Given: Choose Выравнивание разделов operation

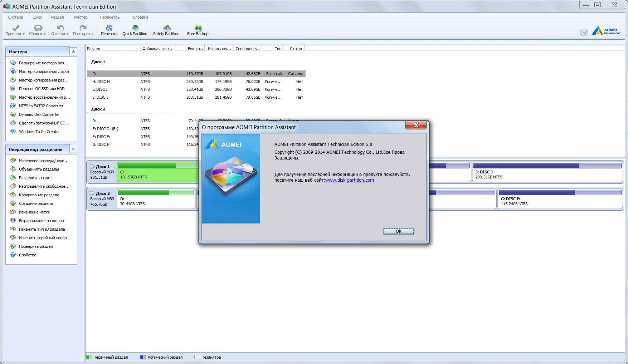Looking at the screenshot, I should (37, 221).
